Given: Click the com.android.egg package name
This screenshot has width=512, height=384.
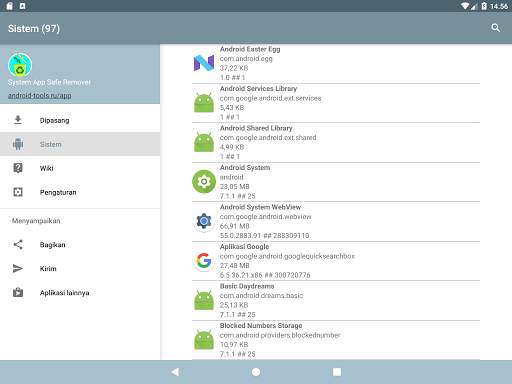Looking at the screenshot, I should [x=246, y=59].
